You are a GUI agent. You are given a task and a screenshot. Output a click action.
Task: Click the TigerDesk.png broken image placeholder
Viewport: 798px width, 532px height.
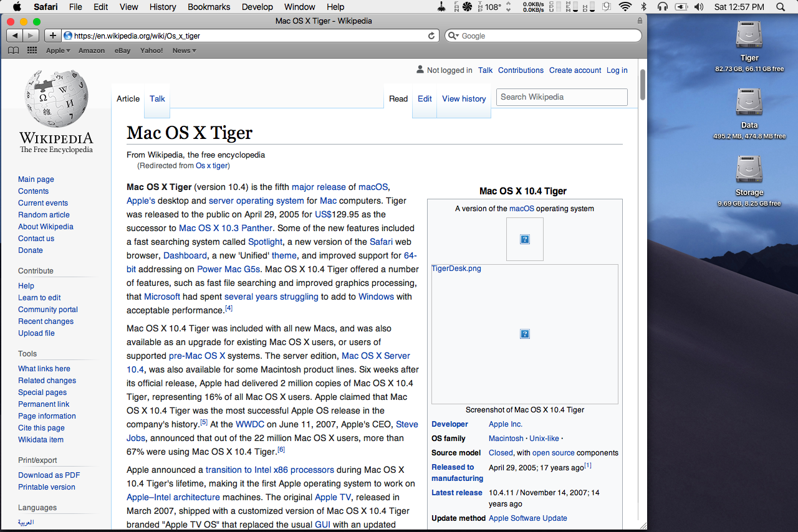(x=525, y=335)
